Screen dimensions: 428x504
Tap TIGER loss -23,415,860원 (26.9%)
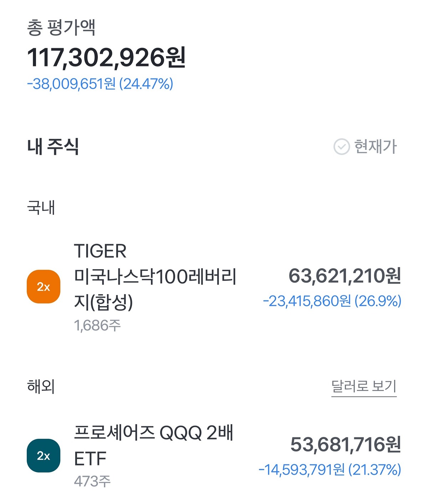coord(332,301)
